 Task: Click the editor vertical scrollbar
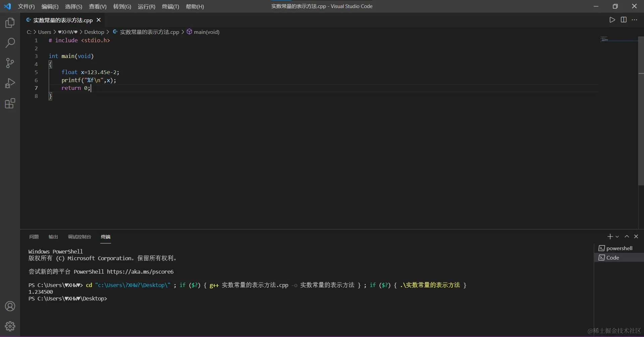click(x=641, y=111)
